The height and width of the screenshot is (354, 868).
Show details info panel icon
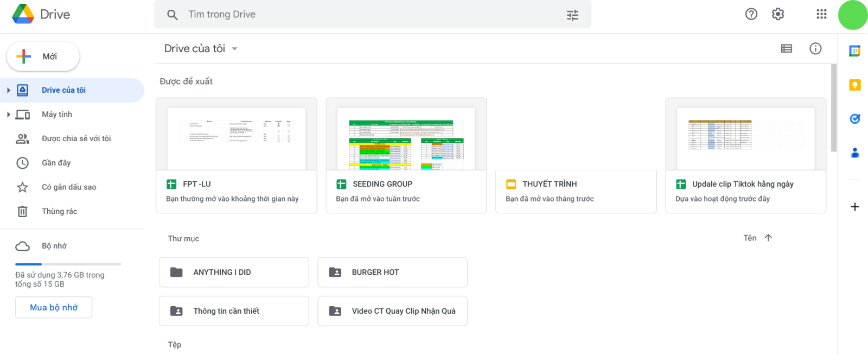coord(815,49)
